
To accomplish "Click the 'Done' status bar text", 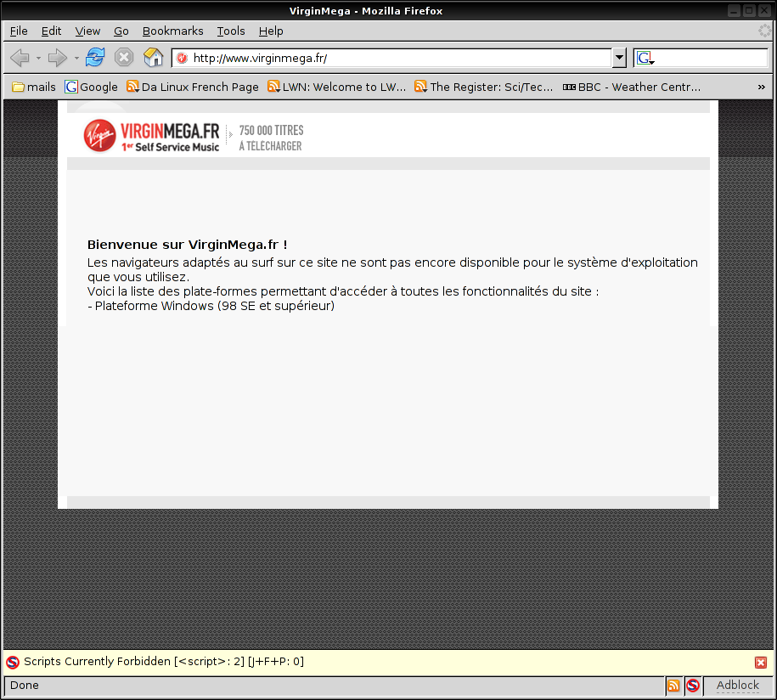I will pos(25,686).
